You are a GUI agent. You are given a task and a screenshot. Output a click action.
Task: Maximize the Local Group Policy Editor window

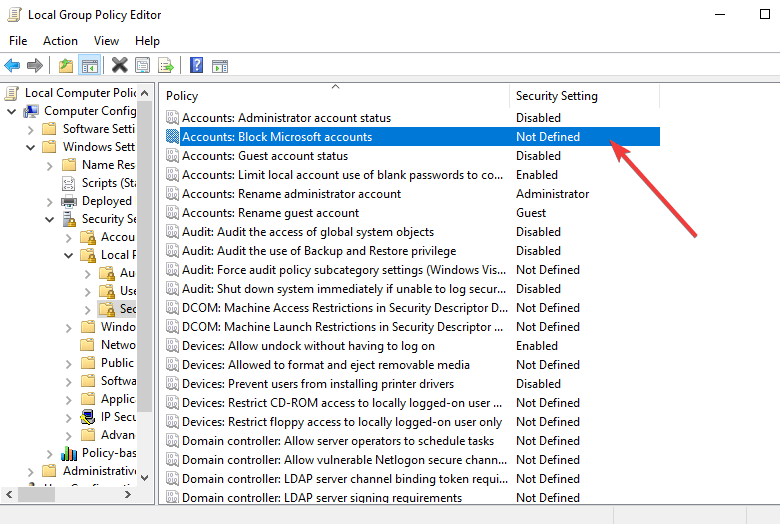765,14
